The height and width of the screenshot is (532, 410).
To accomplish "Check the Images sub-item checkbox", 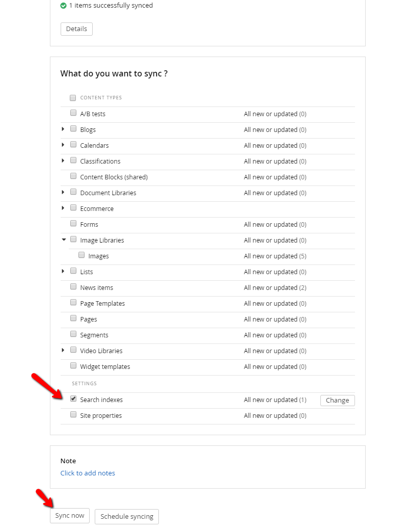I will 81,255.
